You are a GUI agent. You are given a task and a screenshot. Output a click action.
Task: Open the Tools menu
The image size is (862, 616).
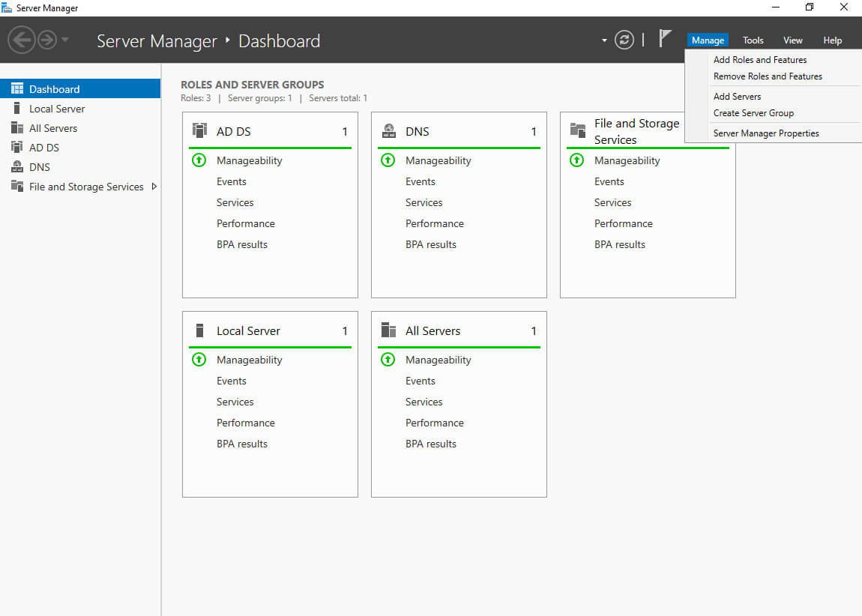point(753,40)
